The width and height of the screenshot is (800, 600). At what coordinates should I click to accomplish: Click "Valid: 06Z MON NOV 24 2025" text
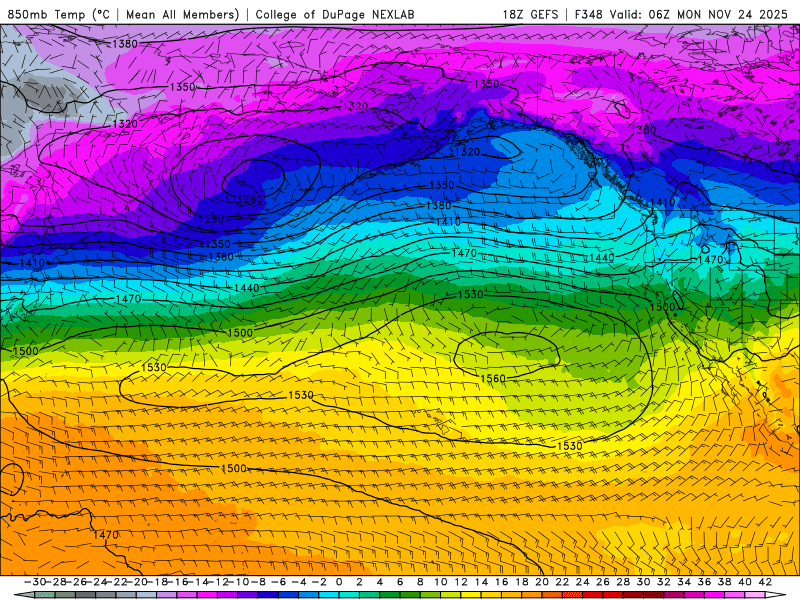pos(700,14)
